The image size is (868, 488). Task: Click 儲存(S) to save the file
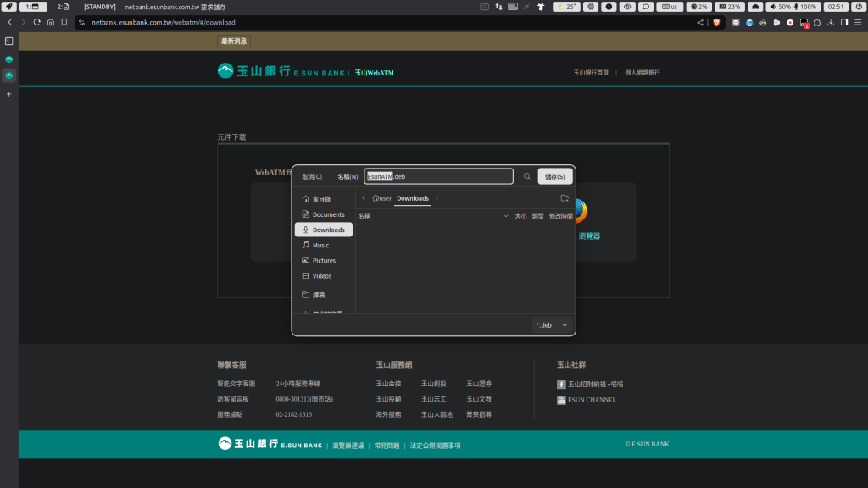click(554, 176)
